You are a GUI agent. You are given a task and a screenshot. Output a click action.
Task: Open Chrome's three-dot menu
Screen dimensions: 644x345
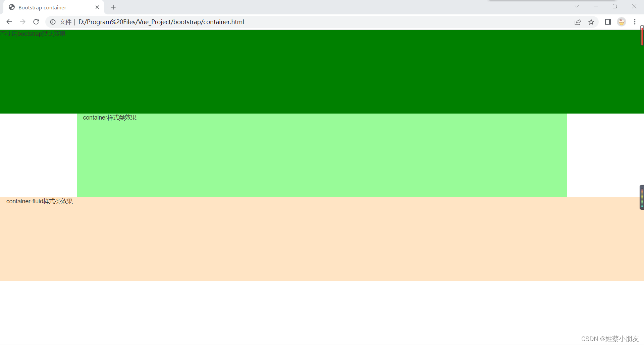click(x=635, y=22)
